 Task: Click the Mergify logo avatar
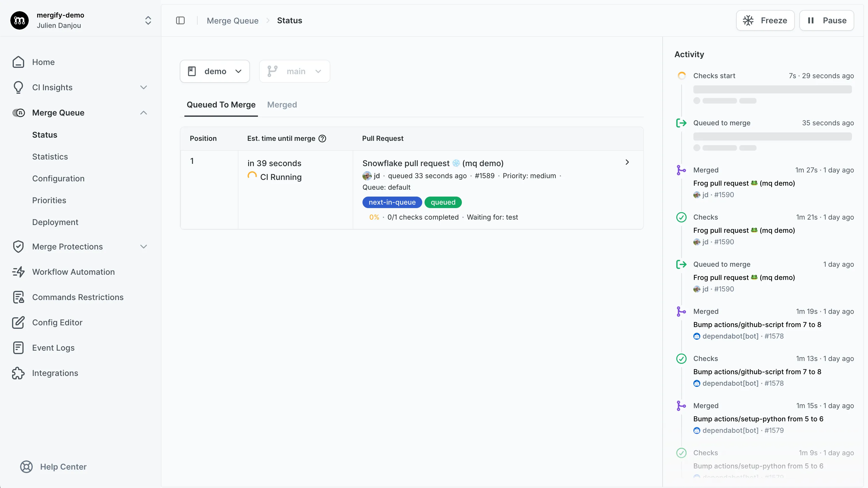20,20
